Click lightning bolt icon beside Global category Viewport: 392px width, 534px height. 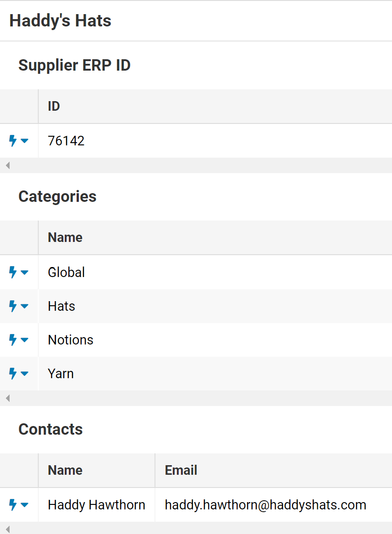[13, 272]
